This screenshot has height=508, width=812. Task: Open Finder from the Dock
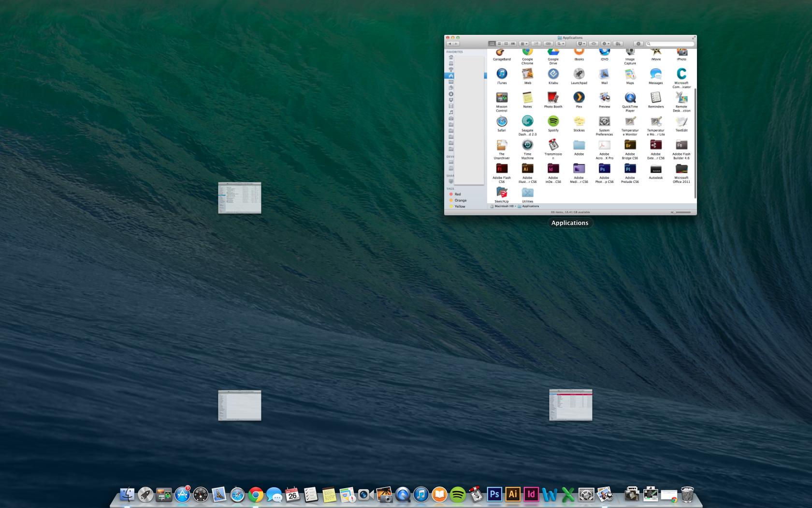click(127, 494)
